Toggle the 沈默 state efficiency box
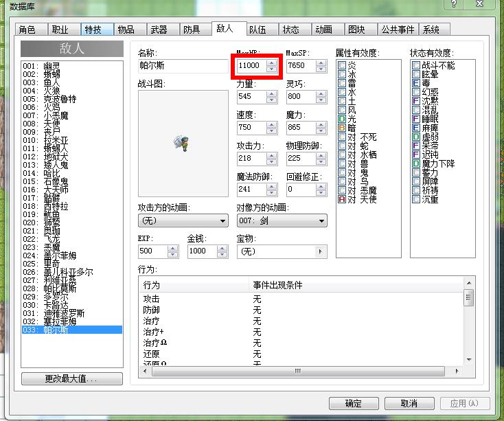504x421 pixels. (x=416, y=101)
